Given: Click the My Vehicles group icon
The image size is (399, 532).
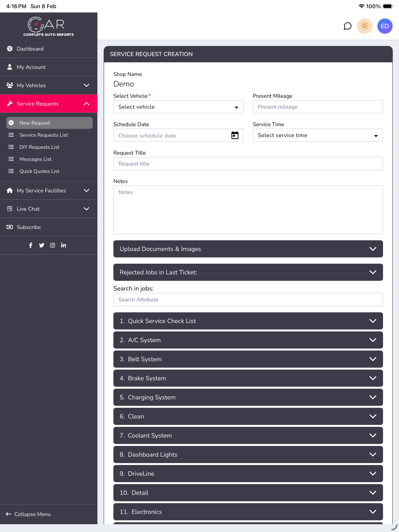Looking at the screenshot, I should point(10,85).
